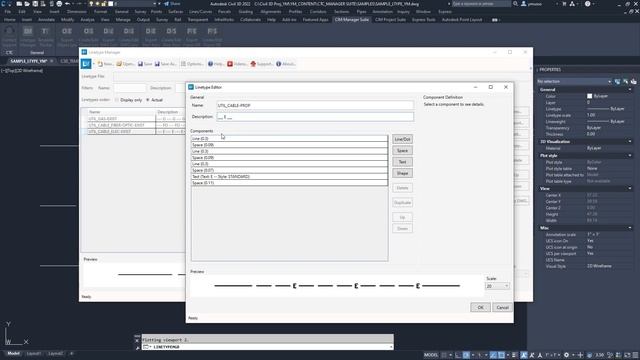Add a Text component
The height and width of the screenshot is (360, 640).
pos(402,162)
